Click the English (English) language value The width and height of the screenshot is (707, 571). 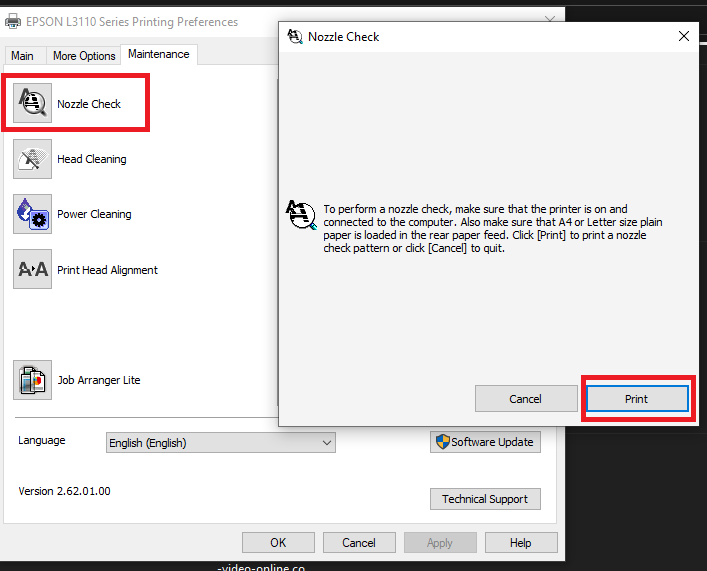(148, 443)
